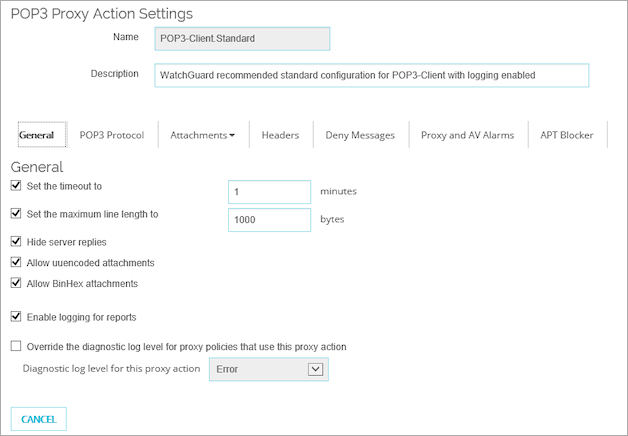This screenshot has height=436, width=628.
Task: Toggle Allow uuencoded attachments checkbox
Action: click(15, 262)
